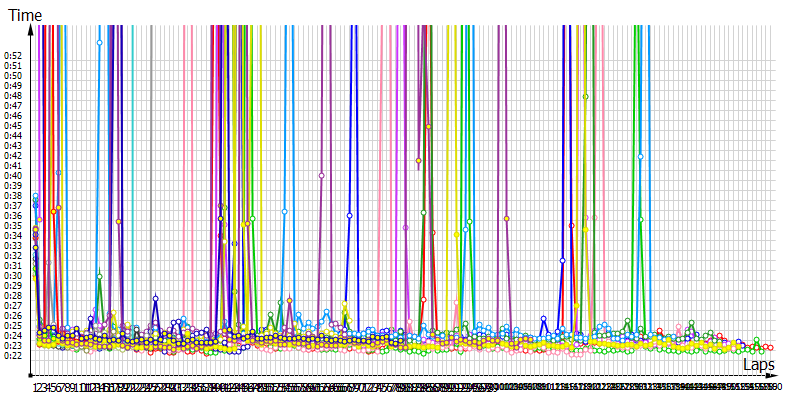This screenshot has width=800, height=400.
Task: Click the green data point at 0:30
Action: pos(99,277)
